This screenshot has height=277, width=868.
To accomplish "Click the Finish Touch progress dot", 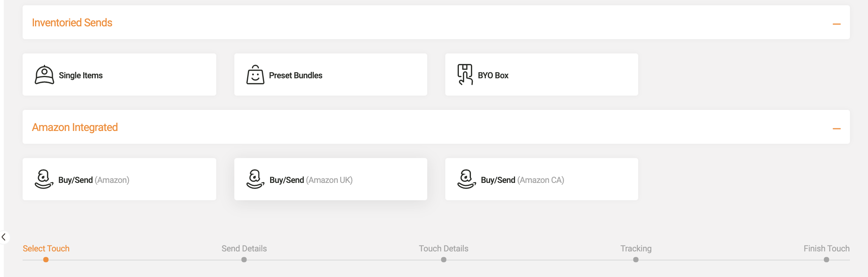I will click(827, 260).
